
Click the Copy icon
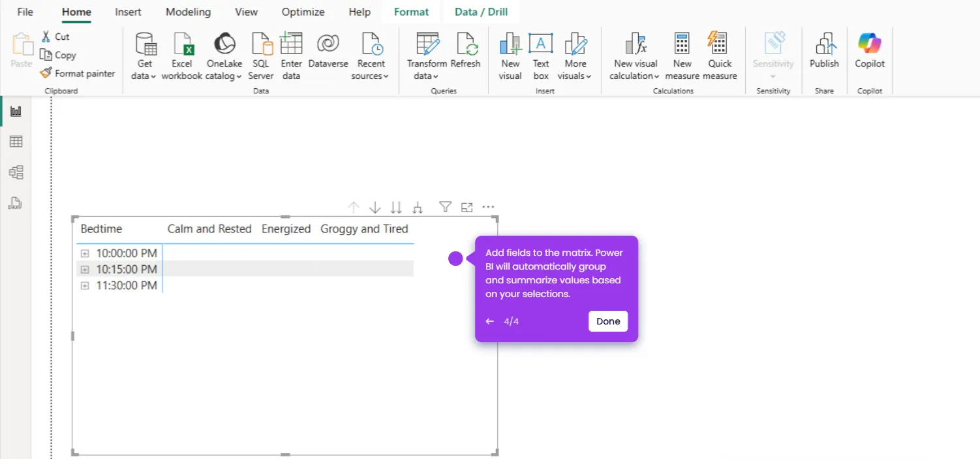coord(46,55)
